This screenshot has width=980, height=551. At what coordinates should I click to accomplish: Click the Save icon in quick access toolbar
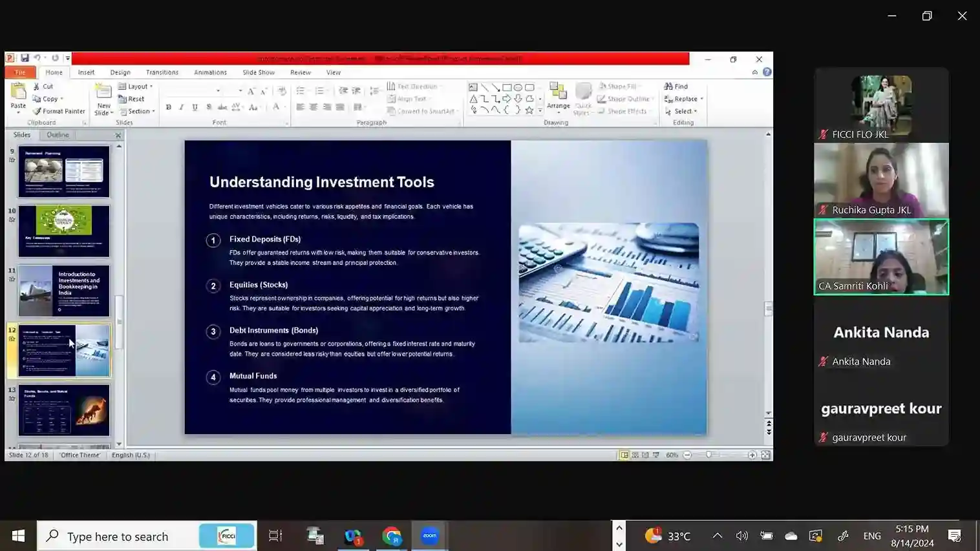25,58
